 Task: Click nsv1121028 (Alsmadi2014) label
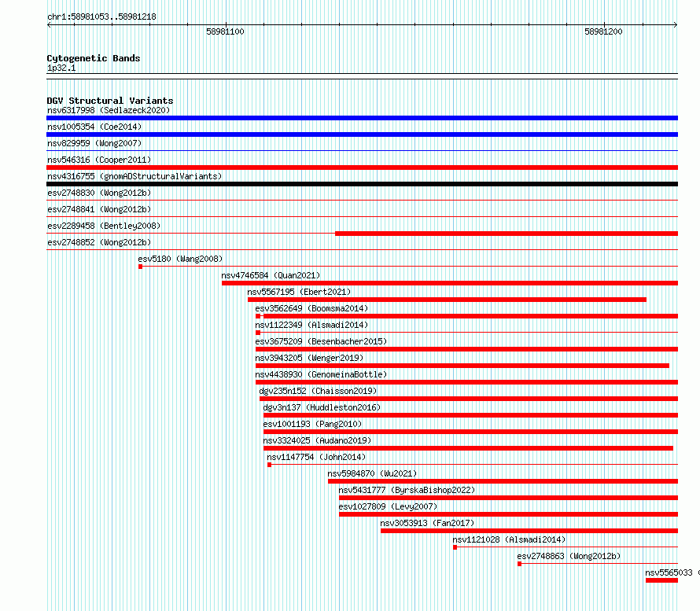(509, 539)
